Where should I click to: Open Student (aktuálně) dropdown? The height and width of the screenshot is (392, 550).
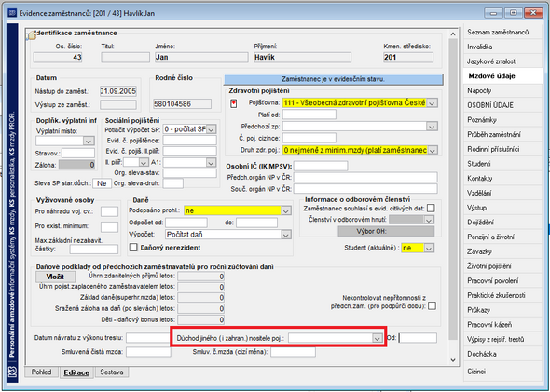click(429, 248)
